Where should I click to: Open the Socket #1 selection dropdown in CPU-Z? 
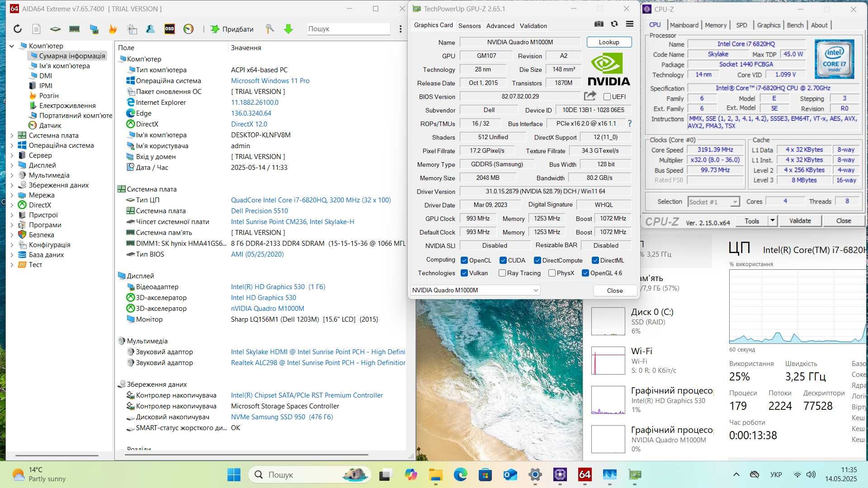(x=713, y=202)
